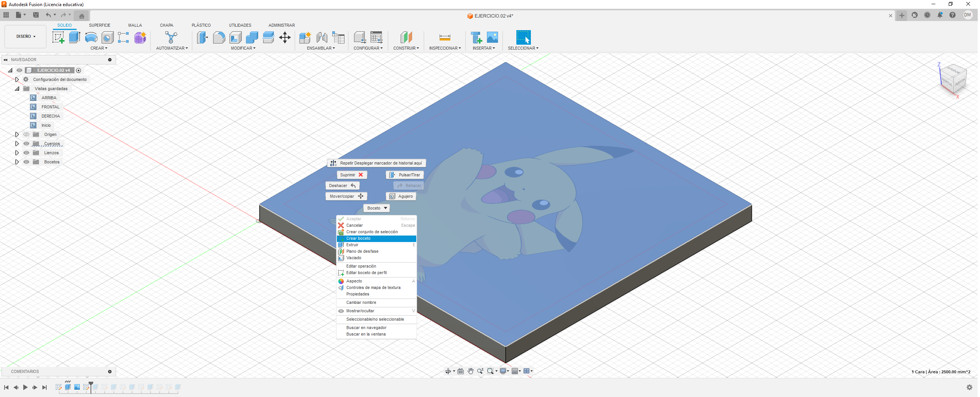Open the CREAR dropdown menu
The image size is (980, 397).
99,48
